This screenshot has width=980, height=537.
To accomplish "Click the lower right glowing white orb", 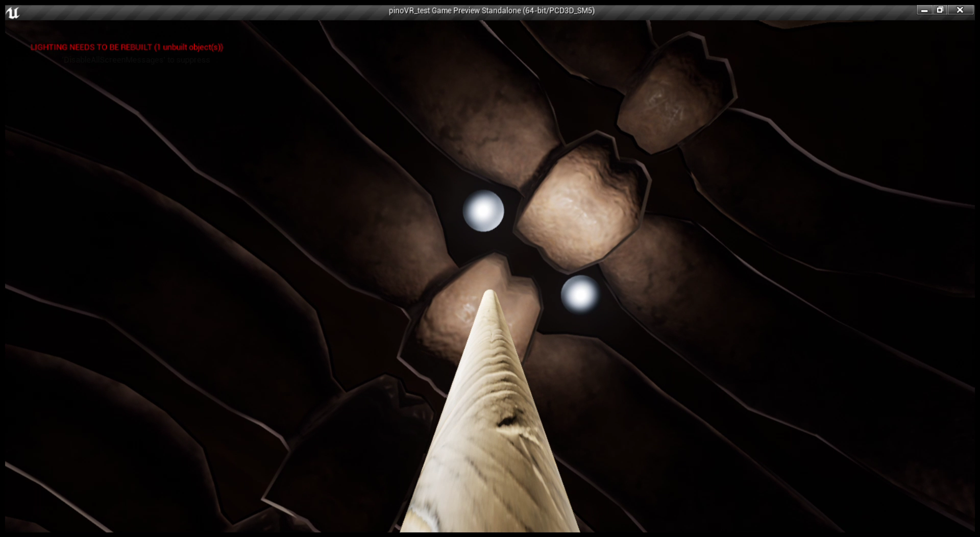I will pyautogui.click(x=580, y=294).
